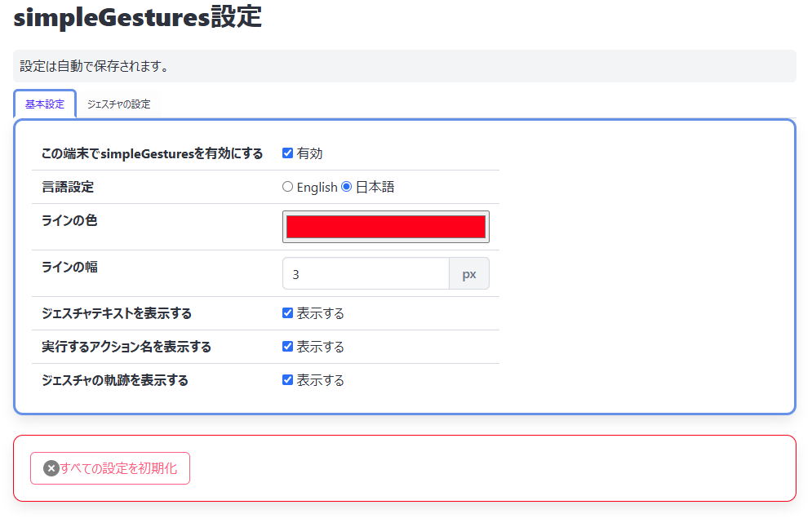Uncheck the ジェスチャテキストを表示する checkbox
Screen dimensions: 812x527
[x=287, y=313]
